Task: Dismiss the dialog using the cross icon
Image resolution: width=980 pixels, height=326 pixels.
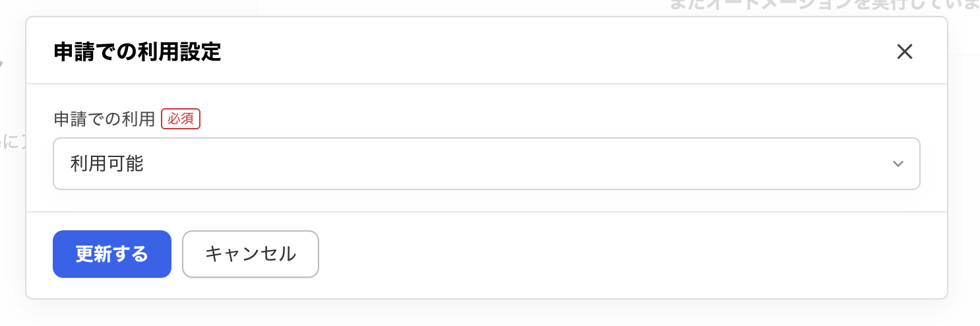Action: tap(904, 51)
